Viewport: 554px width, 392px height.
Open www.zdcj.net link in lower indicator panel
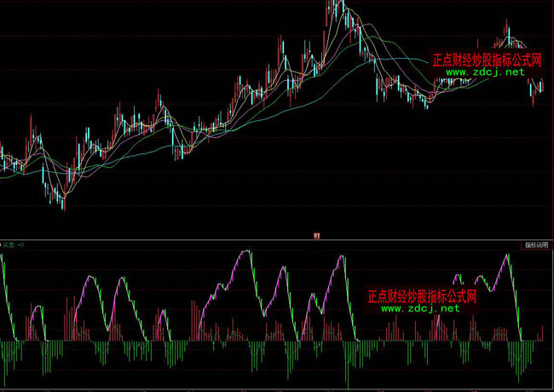(420, 308)
